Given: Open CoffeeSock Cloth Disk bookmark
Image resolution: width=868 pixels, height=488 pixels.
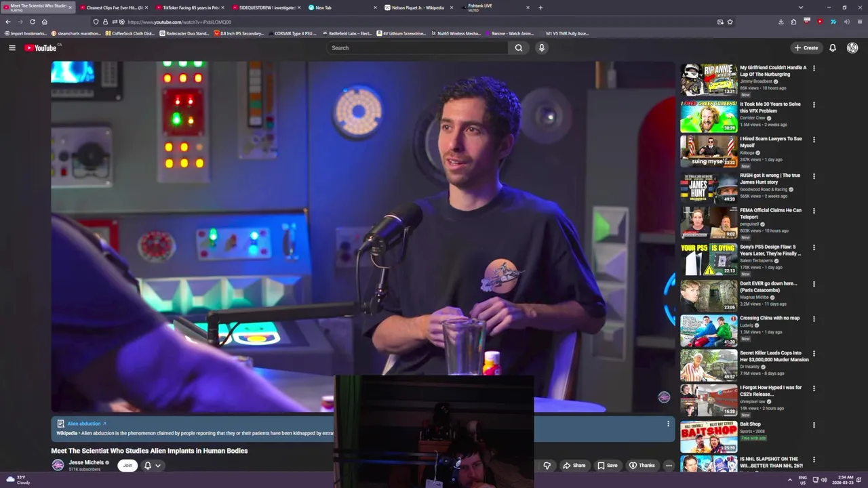Looking at the screenshot, I should coord(130,33).
